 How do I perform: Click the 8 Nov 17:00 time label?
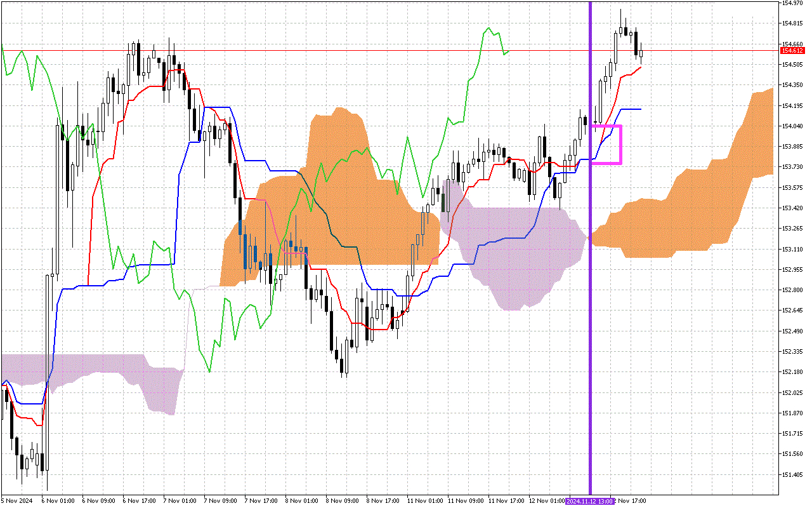click(382, 501)
